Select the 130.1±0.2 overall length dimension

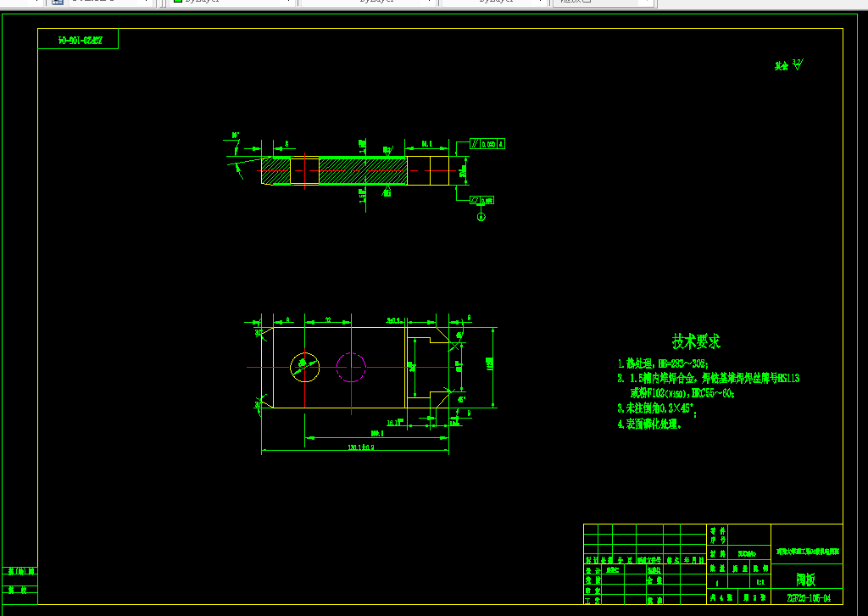[361, 447]
